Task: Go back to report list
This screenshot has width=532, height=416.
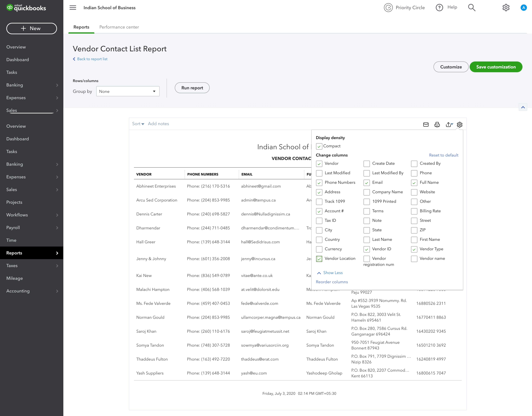Action: 90,59
